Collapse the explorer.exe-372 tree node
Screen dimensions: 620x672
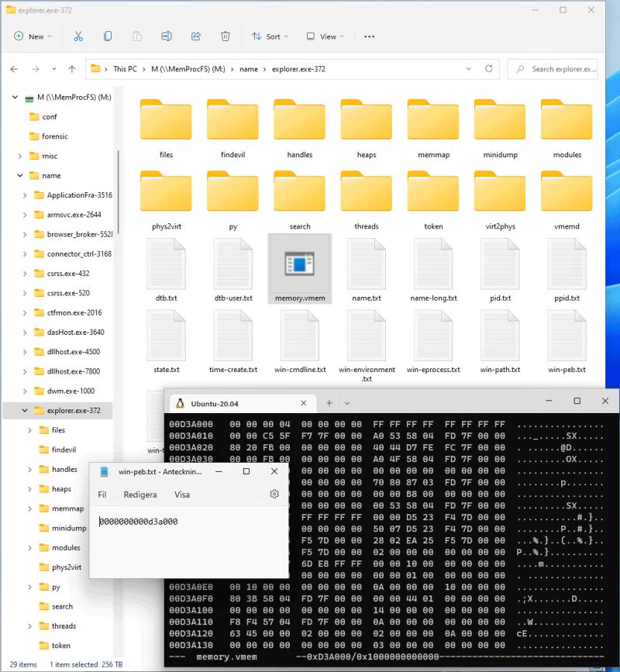coord(25,410)
